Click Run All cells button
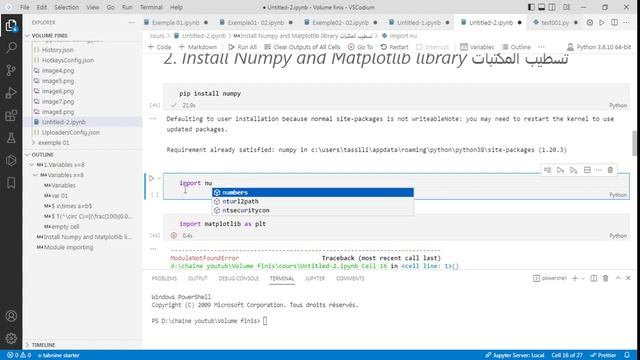 click(242, 47)
